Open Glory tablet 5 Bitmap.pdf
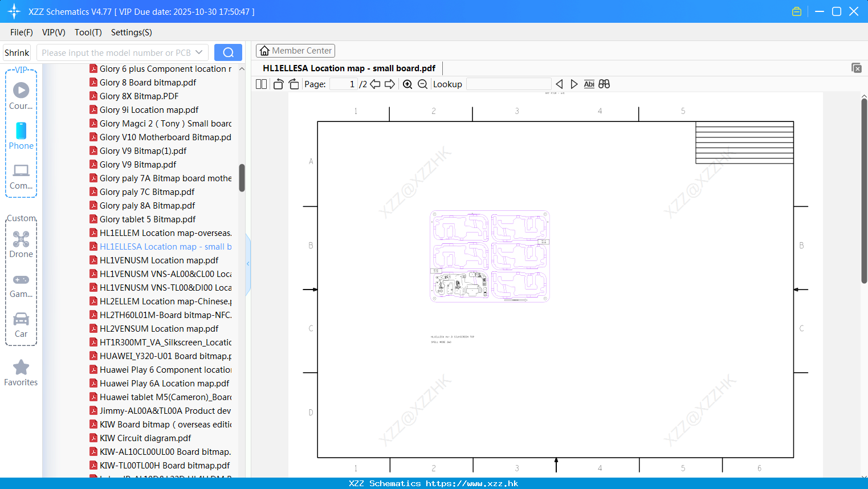The height and width of the screenshot is (489, 868). click(x=148, y=219)
